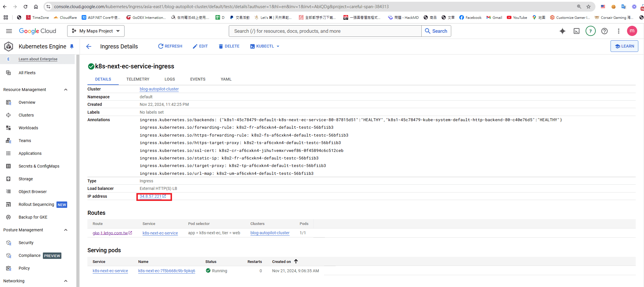
Task: Unpin Kubernetes Engine from navigation
Action: [x=72, y=46]
